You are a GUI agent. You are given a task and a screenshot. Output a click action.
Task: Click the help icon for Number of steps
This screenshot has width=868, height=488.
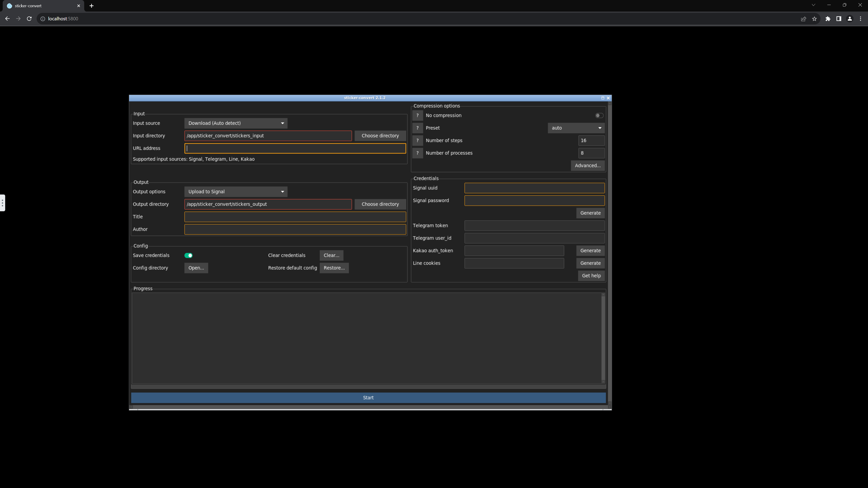coord(417,141)
